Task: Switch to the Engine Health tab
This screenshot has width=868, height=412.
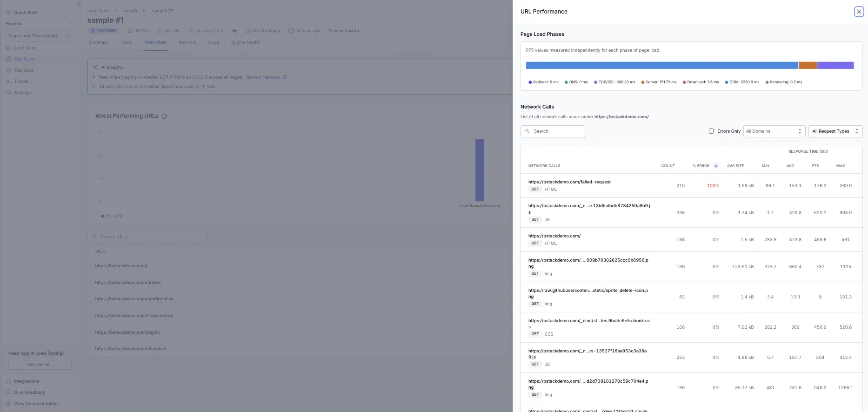Action: point(246,42)
